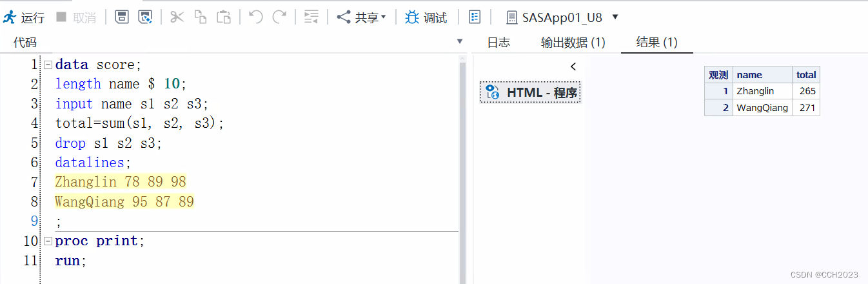Select the Zhanglin table cell
The width and height of the screenshot is (868, 284).
(x=762, y=91)
